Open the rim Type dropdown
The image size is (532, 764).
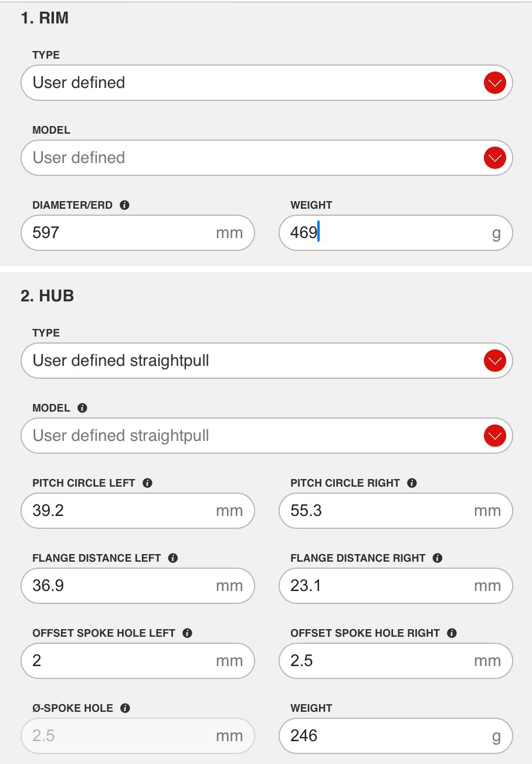point(495,83)
